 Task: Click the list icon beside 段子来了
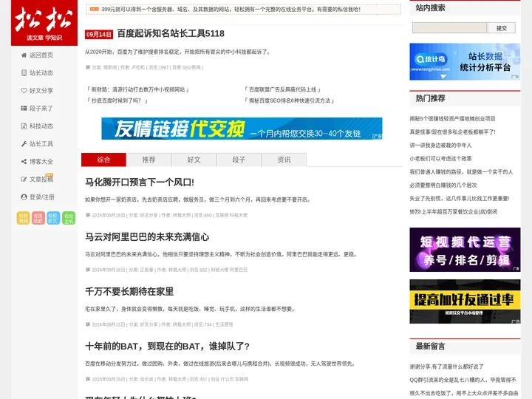pyautogui.click(x=24, y=108)
